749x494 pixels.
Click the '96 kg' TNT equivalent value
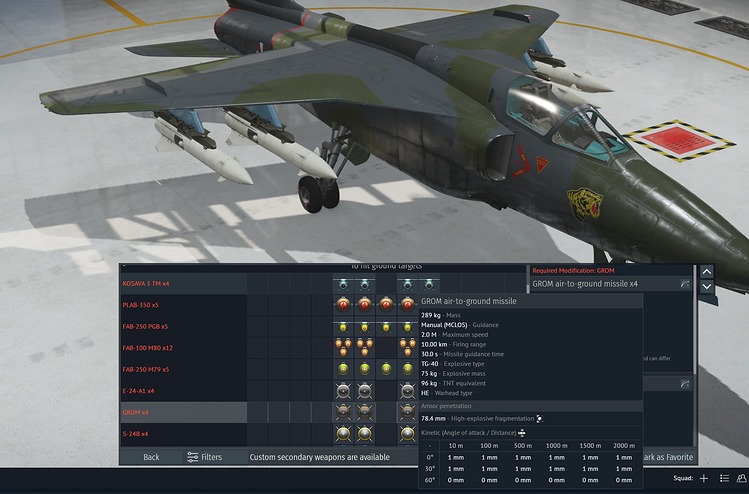(x=429, y=384)
